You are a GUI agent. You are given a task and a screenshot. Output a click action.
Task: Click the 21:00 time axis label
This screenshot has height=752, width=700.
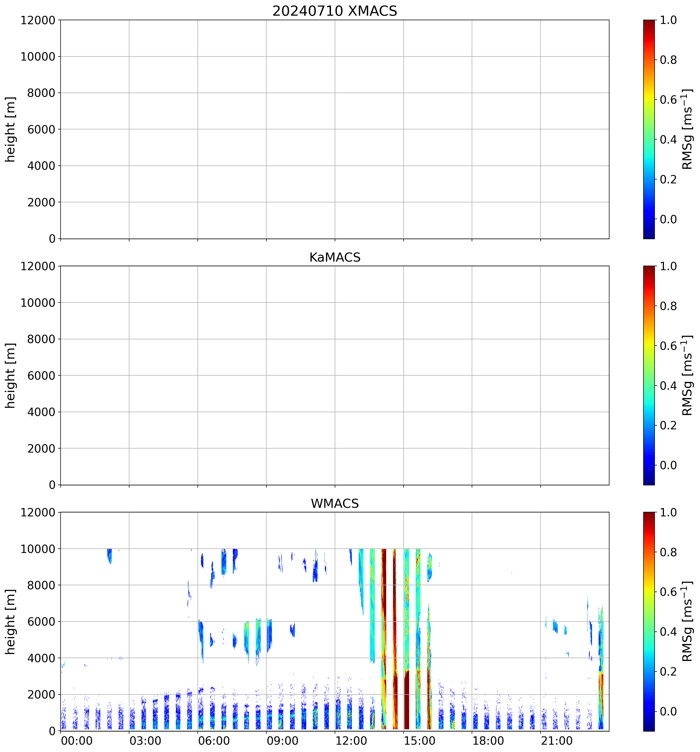557,741
